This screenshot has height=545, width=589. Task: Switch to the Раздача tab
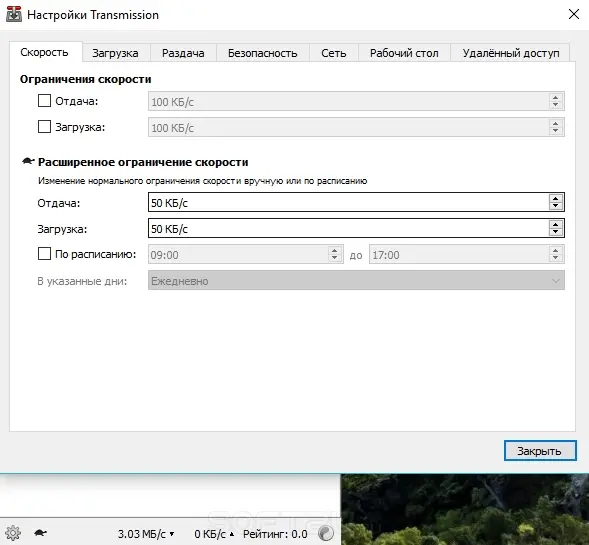pyautogui.click(x=183, y=53)
